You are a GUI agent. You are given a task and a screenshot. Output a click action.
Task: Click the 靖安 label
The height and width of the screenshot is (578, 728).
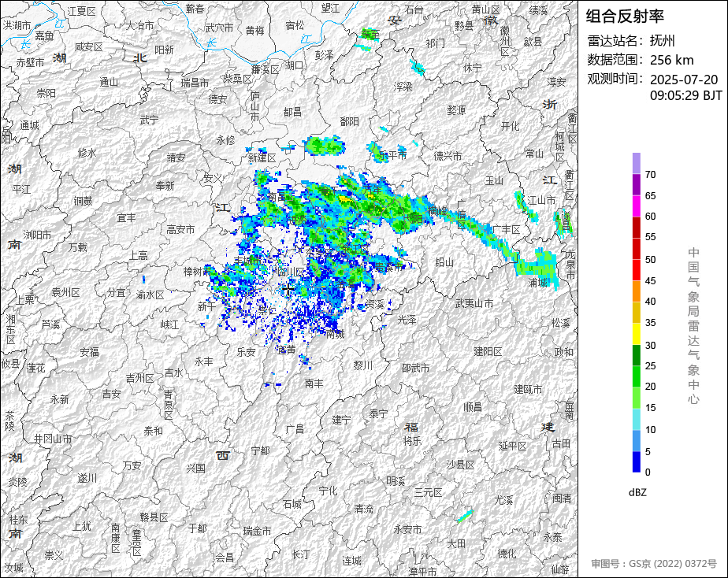click(176, 158)
